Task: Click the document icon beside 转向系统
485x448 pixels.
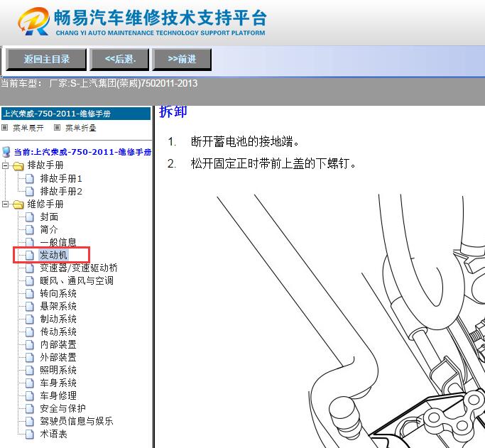Action: (x=30, y=293)
